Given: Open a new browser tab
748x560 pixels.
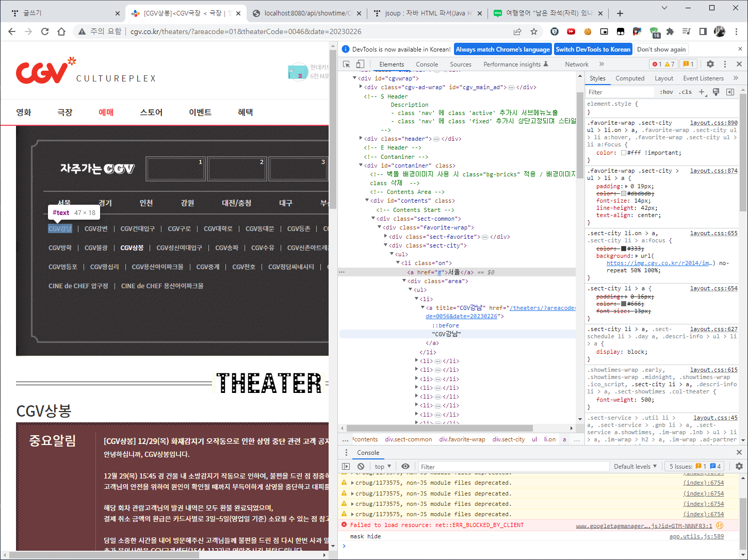Looking at the screenshot, I should pyautogui.click(x=620, y=13).
